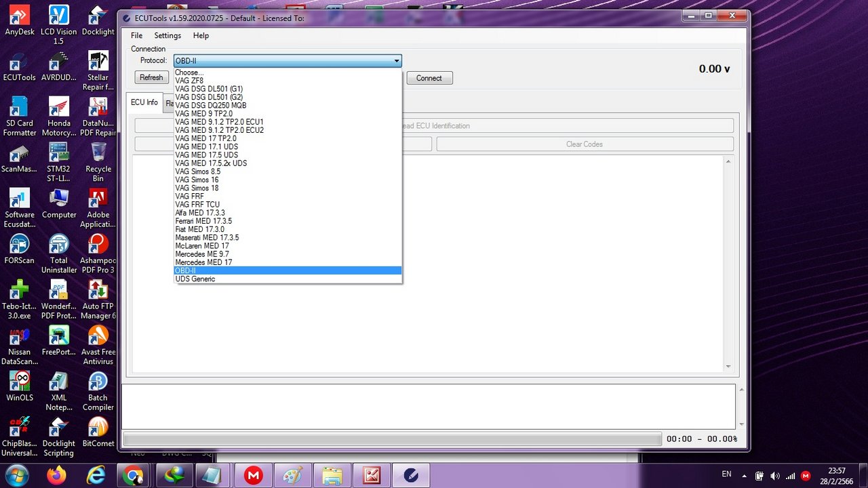
Task: Launch FORScan desktop shortcut
Action: click(x=19, y=249)
